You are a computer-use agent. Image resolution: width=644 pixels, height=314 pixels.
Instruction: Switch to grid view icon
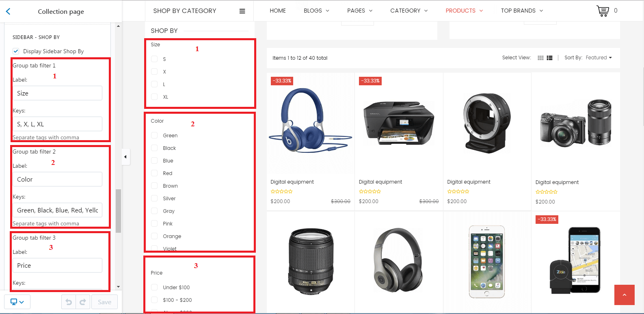(x=540, y=58)
